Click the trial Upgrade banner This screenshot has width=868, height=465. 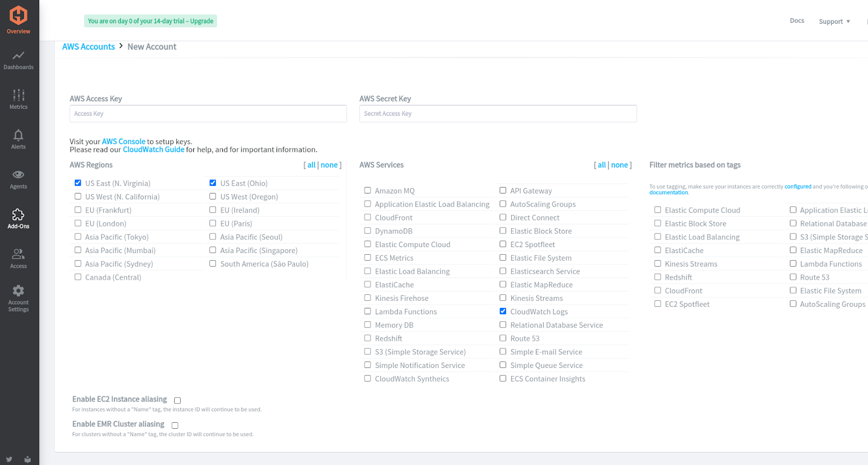click(x=150, y=21)
